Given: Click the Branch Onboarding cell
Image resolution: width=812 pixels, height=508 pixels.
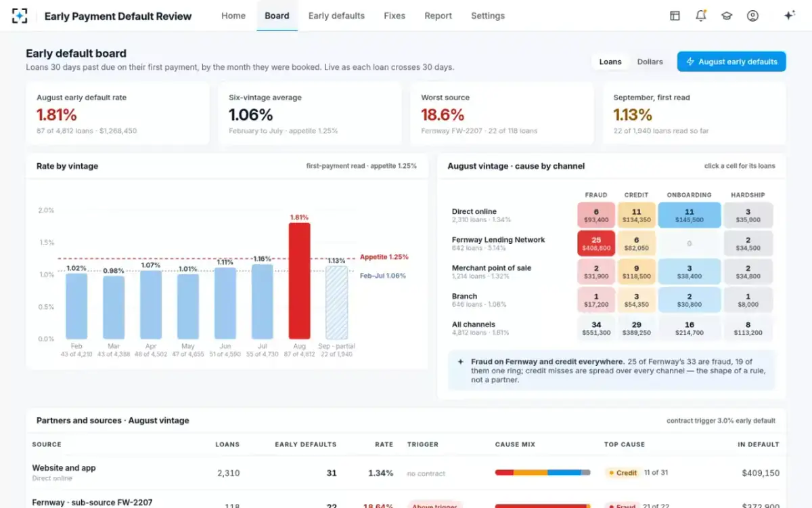Looking at the screenshot, I should click(690, 301).
